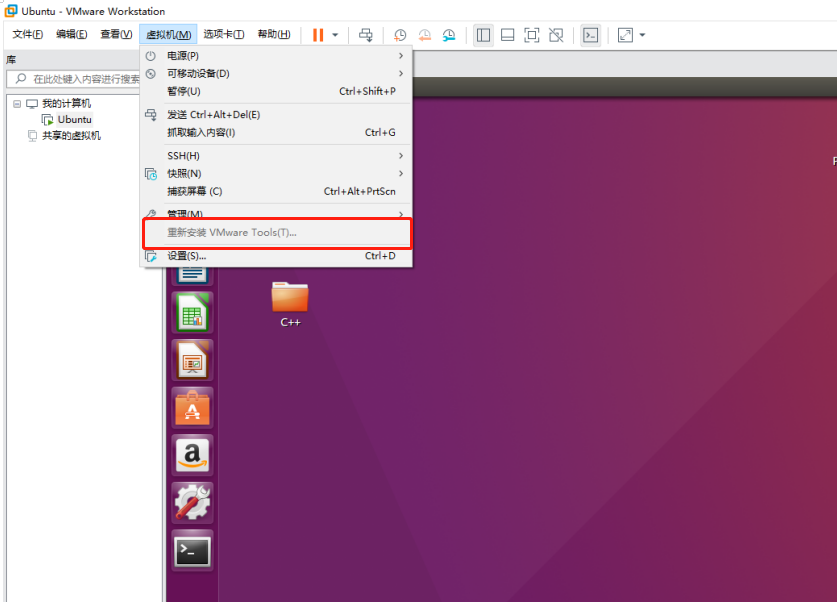Viewport: 837px width, 602px height.
Task: Open the Amazon launcher dock icon
Action: pos(192,455)
